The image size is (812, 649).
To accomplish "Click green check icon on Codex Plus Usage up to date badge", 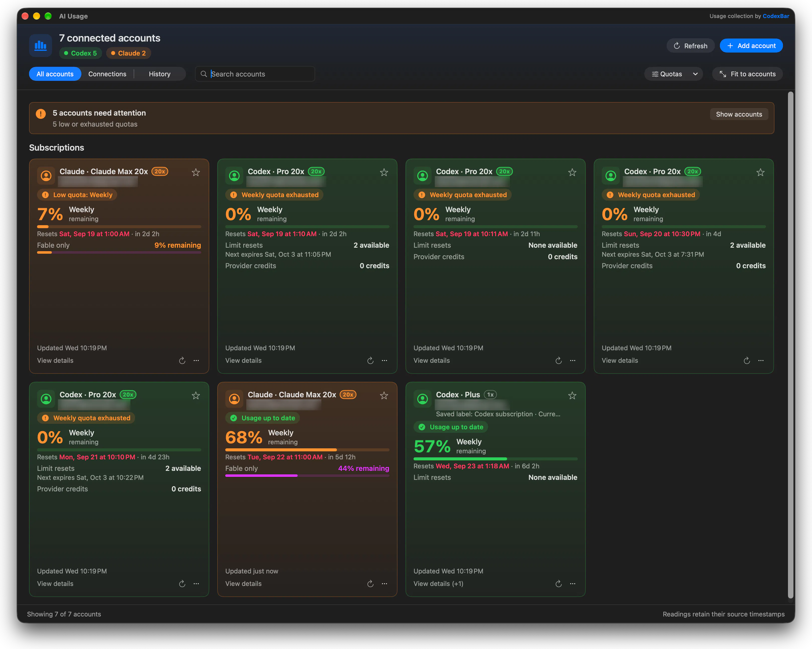I will pyautogui.click(x=422, y=427).
